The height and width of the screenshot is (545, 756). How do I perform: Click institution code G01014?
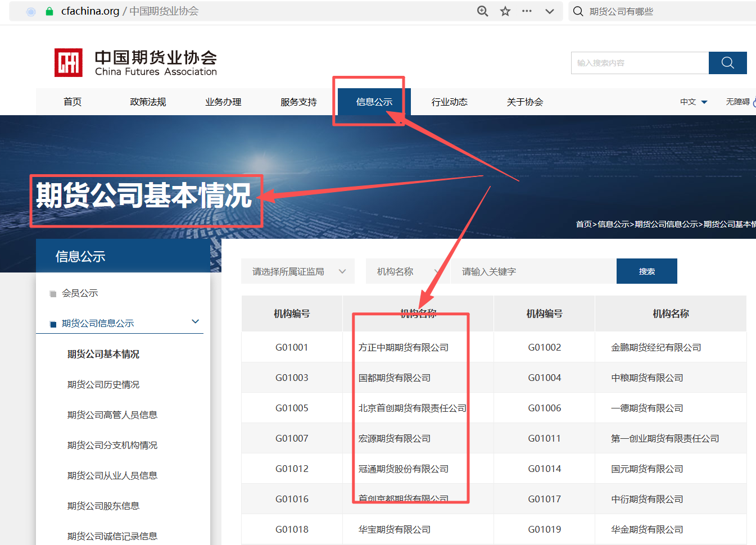545,469
